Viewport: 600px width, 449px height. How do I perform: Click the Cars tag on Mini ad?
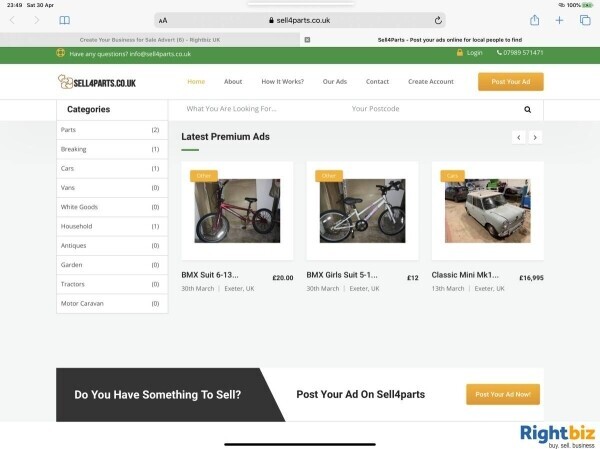click(452, 176)
